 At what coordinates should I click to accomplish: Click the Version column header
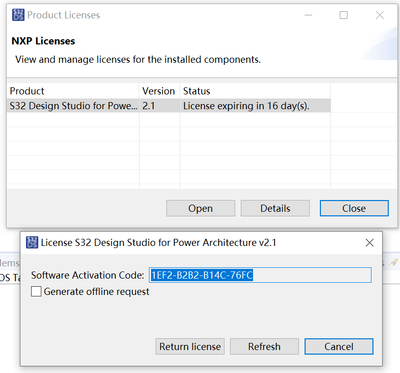(x=159, y=91)
